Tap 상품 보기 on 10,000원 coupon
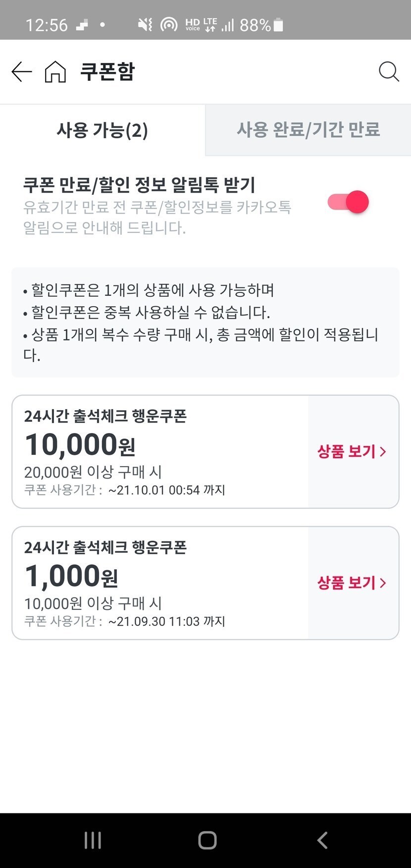The image size is (411, 868). (x=347, y=451)
